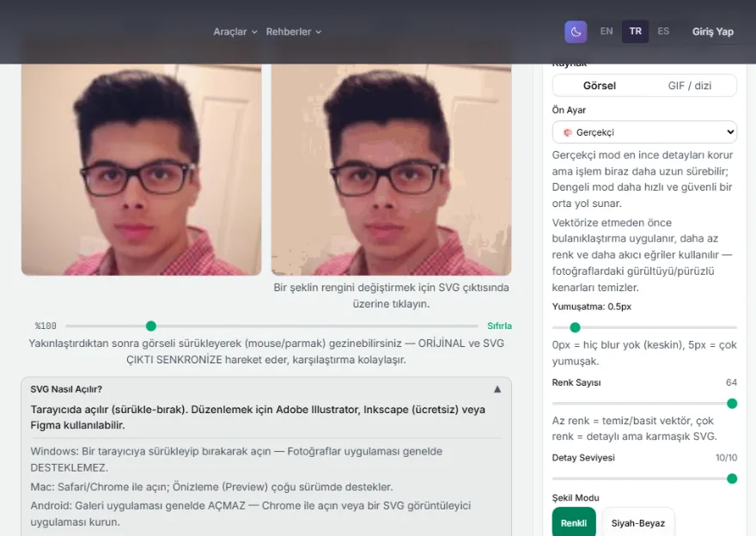Click the palette icon in Gerçekçi preset

568,132
